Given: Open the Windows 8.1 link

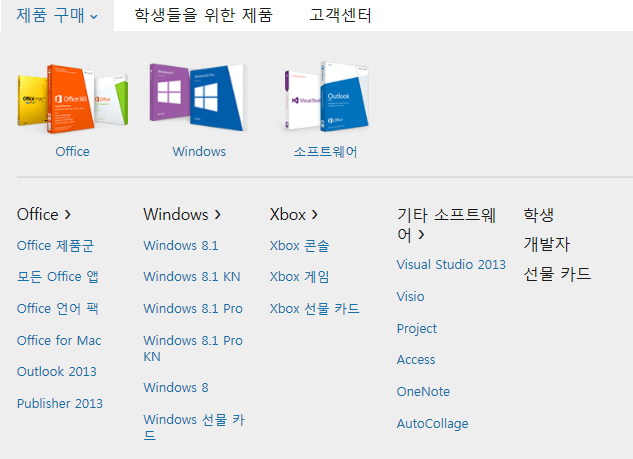Looking at the screenshot, I should pos(181,245).
